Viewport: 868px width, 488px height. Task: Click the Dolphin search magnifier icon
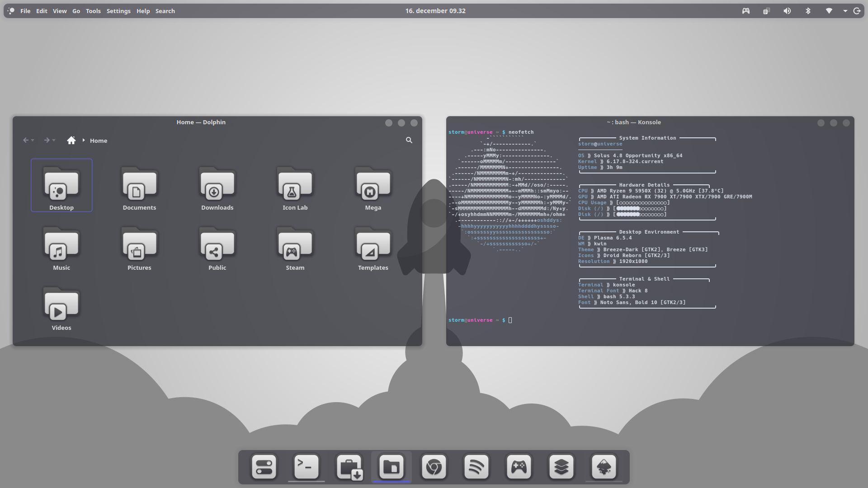(409, 140)
